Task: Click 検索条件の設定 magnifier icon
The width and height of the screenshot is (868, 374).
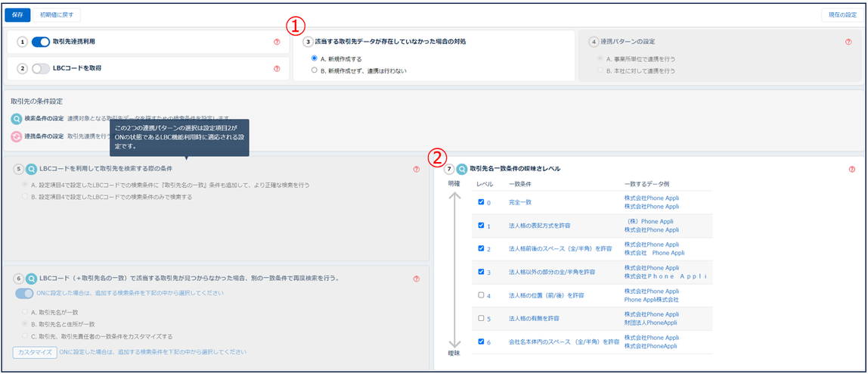Action: (x=16, y=119)
